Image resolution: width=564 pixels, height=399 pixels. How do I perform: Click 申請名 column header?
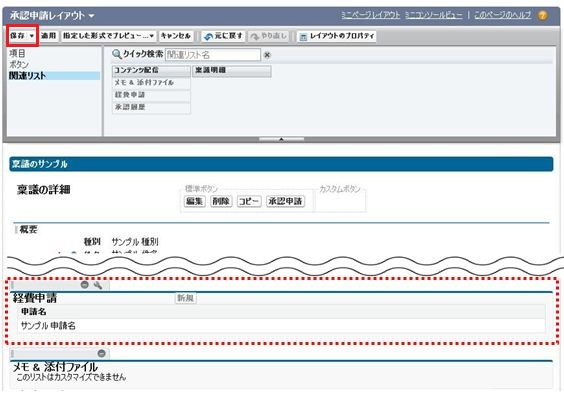tap(33, 312)
